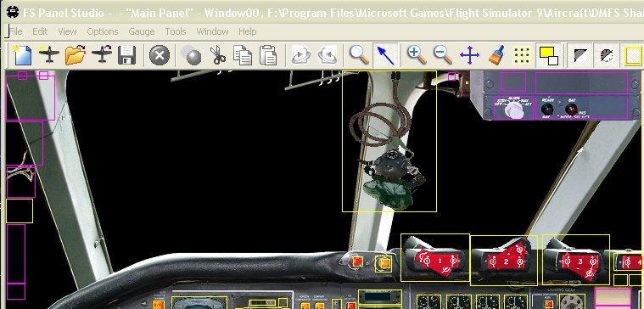Viewport: 644px width, 309px height.
Task: Open the File menu
Action: pyautogui.click(x=15, y=31)
